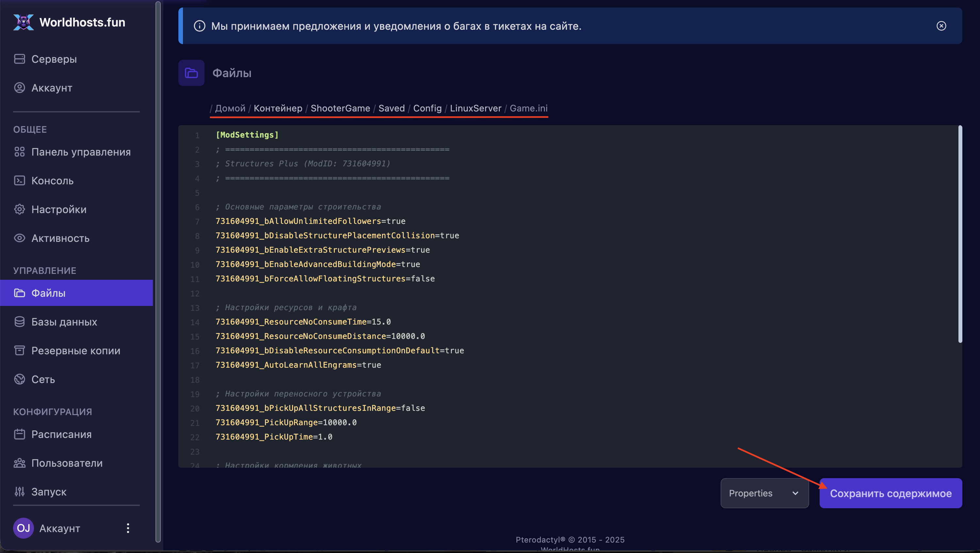Viewport: 980px width, 553px height.
Task: Open the Properties syntax dropdown
Action: pos(764,493)
